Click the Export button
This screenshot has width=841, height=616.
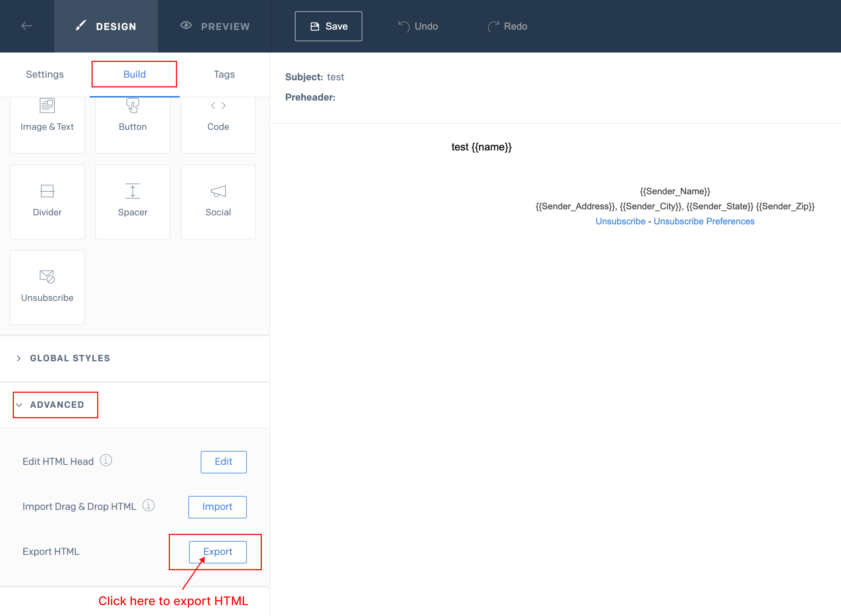point(218,552)
